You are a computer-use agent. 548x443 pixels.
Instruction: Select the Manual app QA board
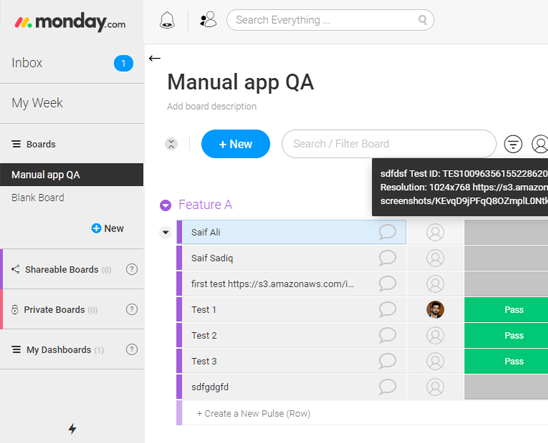[x=72, y=175]
